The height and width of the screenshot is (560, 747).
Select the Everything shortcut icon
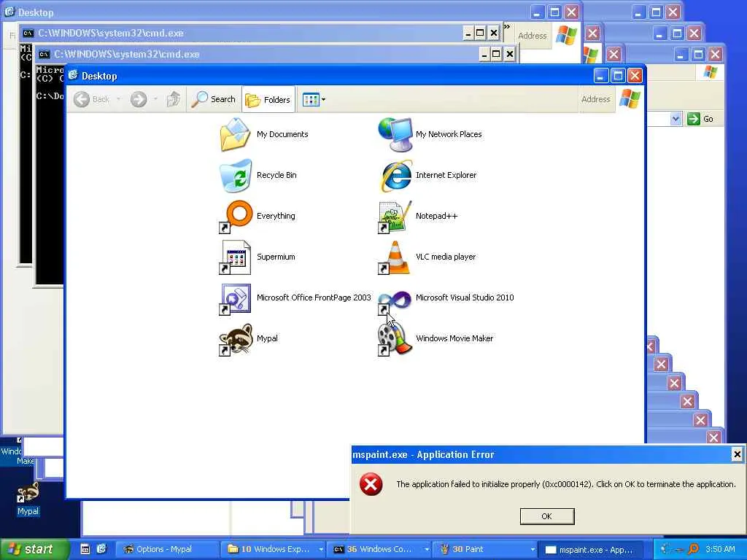pos(235,216)
